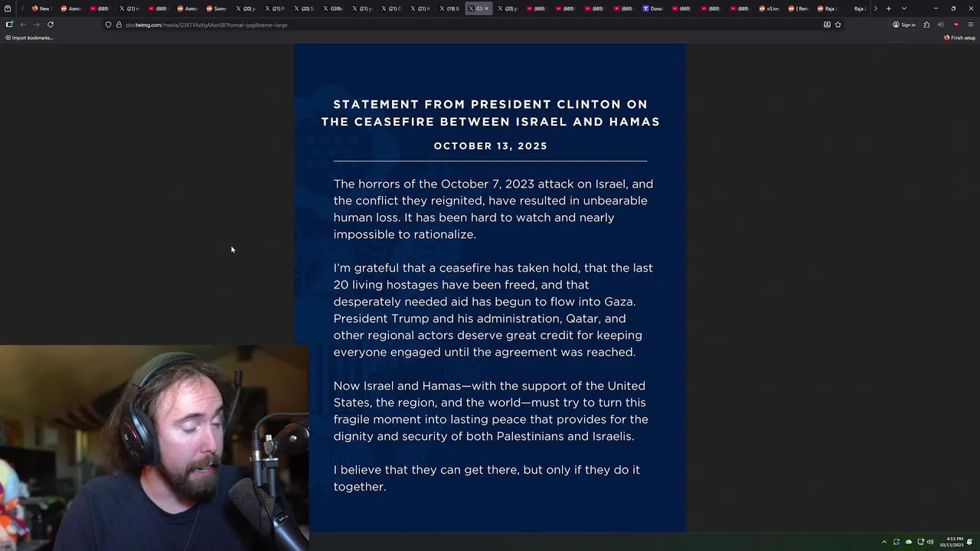Click the Clinton statement image to zoom
The image size is (980, 551).
490,288
